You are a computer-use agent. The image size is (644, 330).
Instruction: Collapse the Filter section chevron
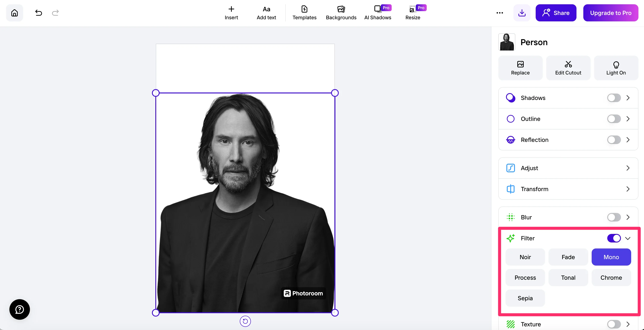(628, 238)
